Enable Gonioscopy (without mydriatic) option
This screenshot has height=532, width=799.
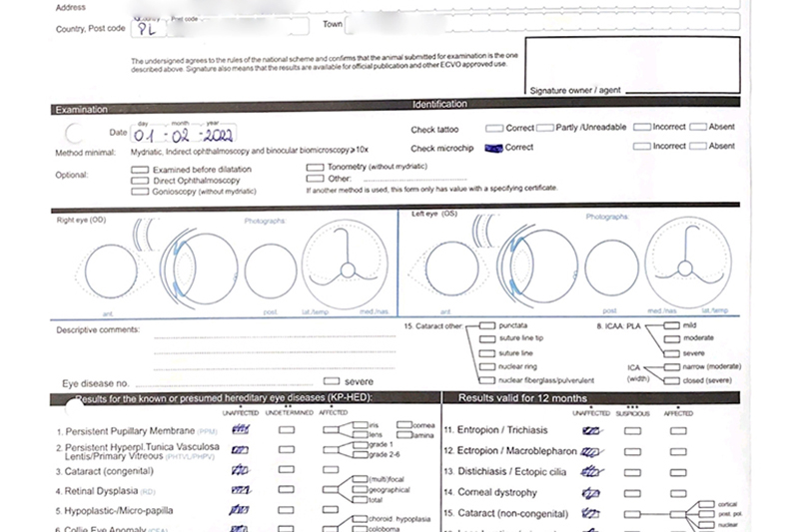pos(140,192)
